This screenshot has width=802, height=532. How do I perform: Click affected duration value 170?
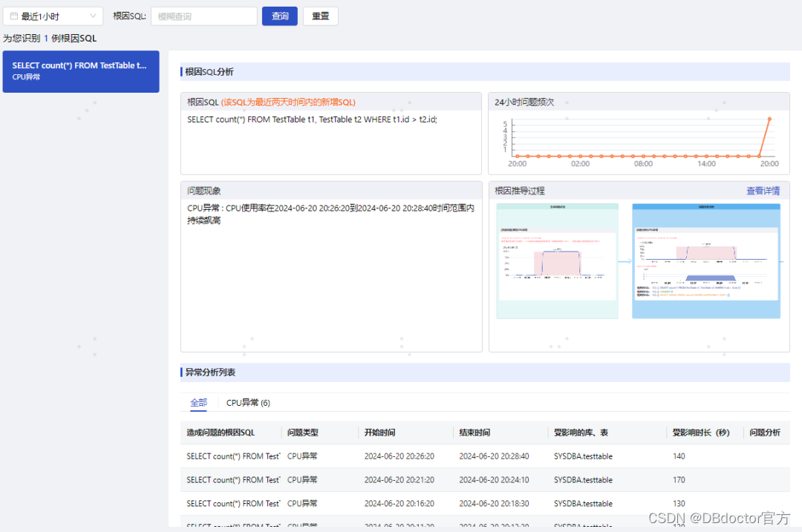(x=679, y=480)
